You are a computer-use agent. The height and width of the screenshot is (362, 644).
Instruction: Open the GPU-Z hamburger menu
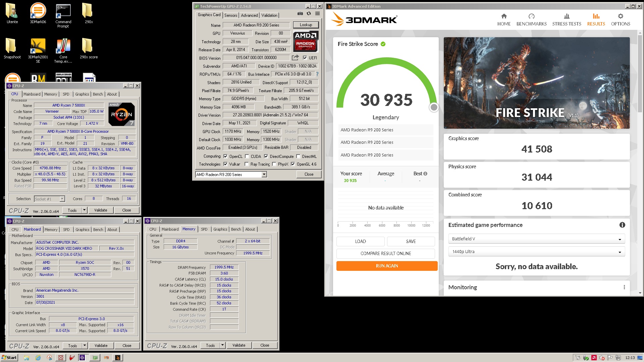317,14
